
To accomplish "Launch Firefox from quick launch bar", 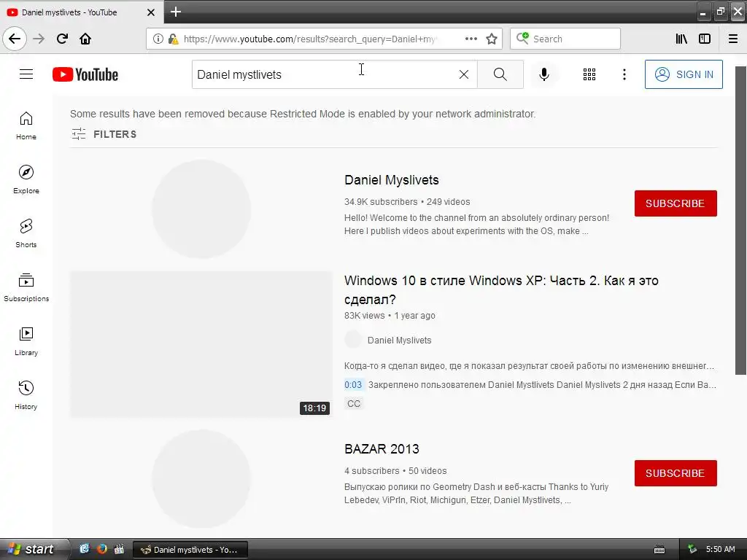I will (x=101, y=549).
